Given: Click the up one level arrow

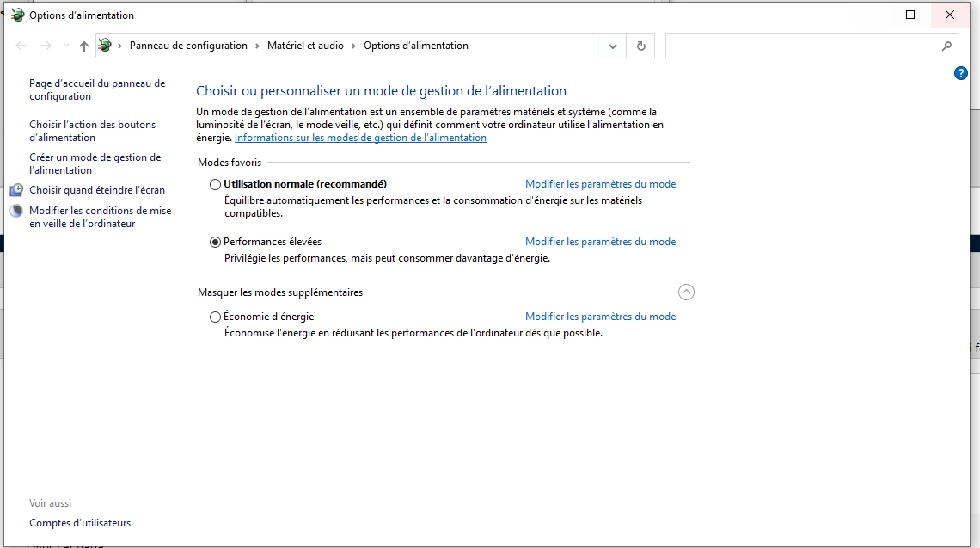Looking at the screenshot, I should pyautogui.click(x=83, y=46).
